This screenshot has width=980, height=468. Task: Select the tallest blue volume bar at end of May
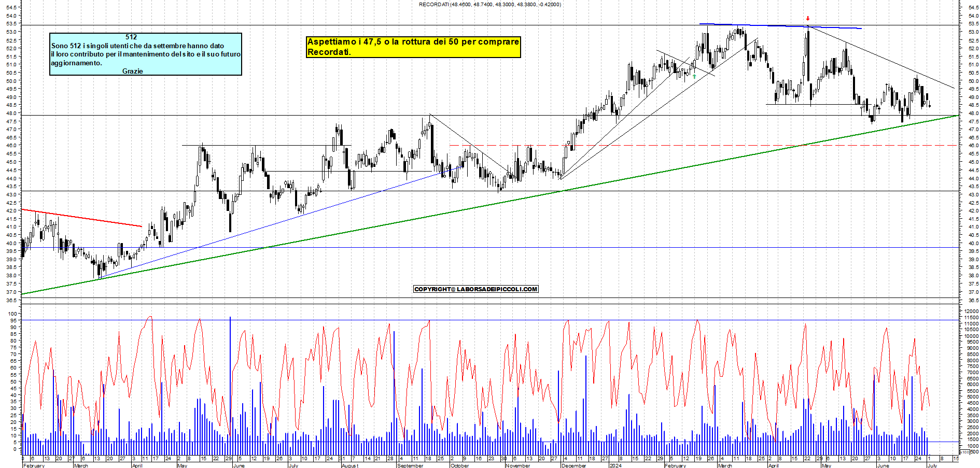pyautogui.click(x=230, y=386)
